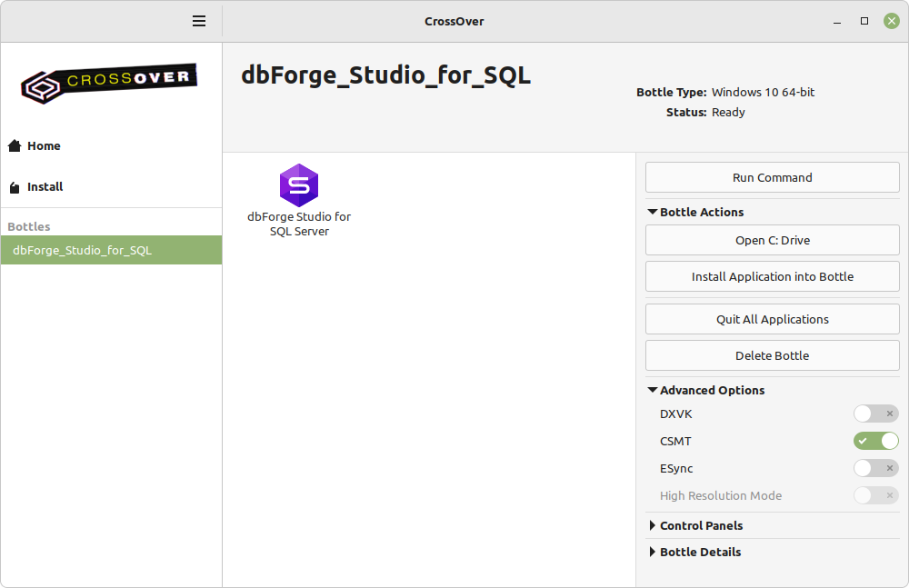Expand the Bottle Details section
The image size is (909, 588).
click(653, 553)
